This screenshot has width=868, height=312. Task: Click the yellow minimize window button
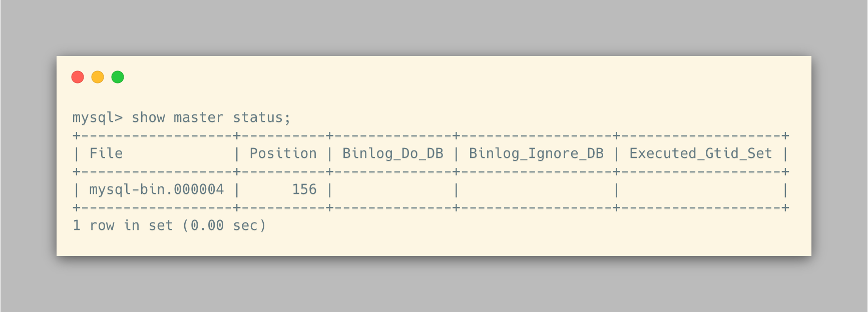[x=98, y=77]
